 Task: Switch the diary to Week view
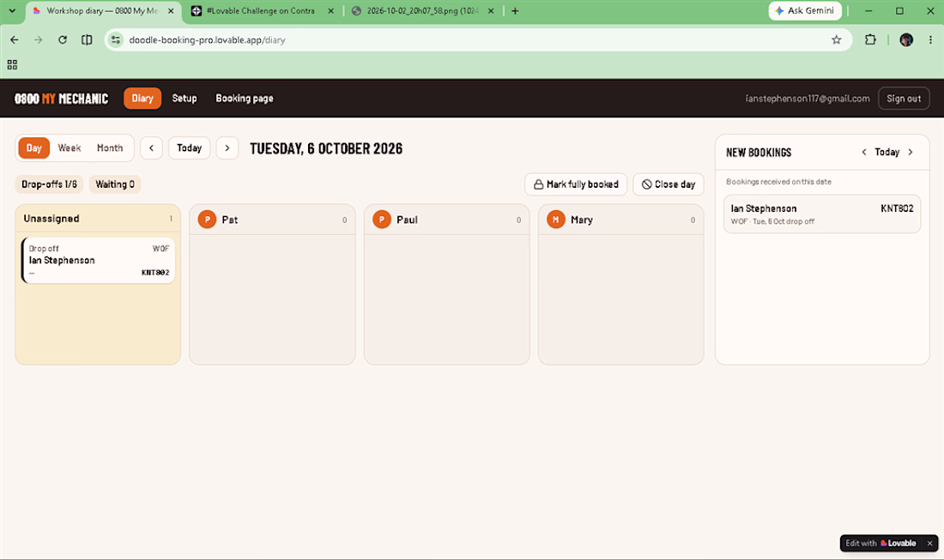tap(70, 148)
